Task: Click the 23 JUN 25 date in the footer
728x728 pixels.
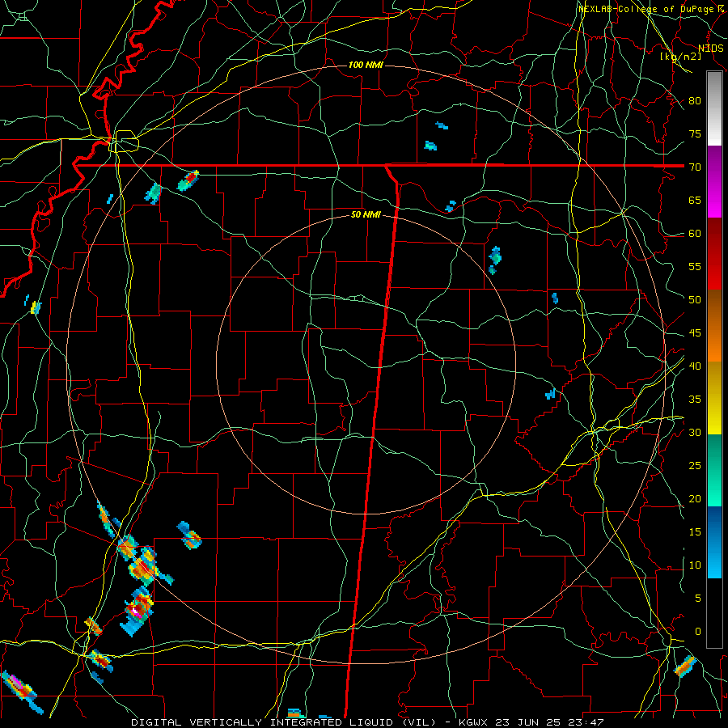Action: click(x=530, y=722)
